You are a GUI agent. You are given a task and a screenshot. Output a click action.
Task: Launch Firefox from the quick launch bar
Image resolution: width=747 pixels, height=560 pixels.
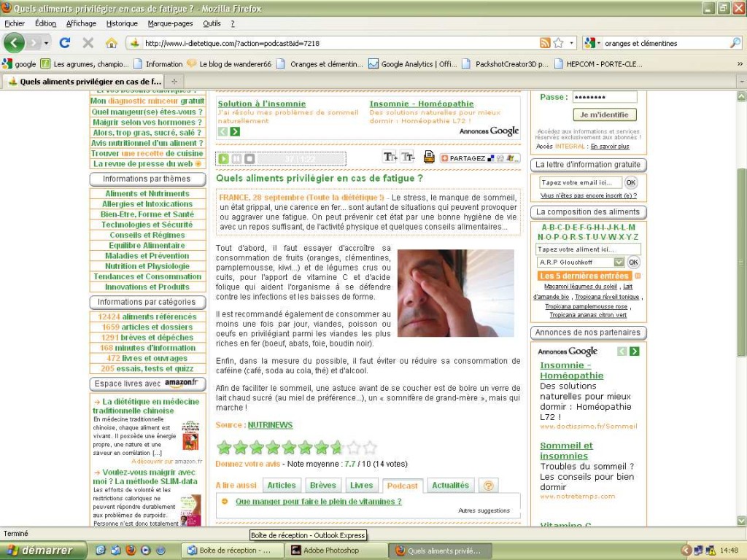pyautogui.click(x=131, y=551)
